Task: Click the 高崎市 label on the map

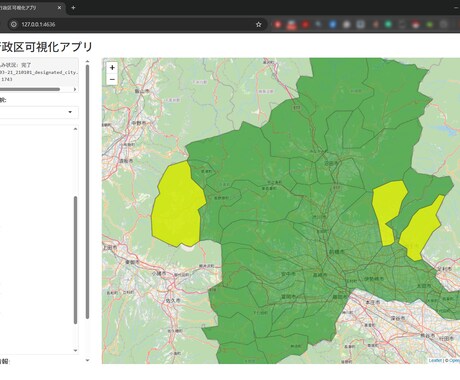Action: [320, 275]
